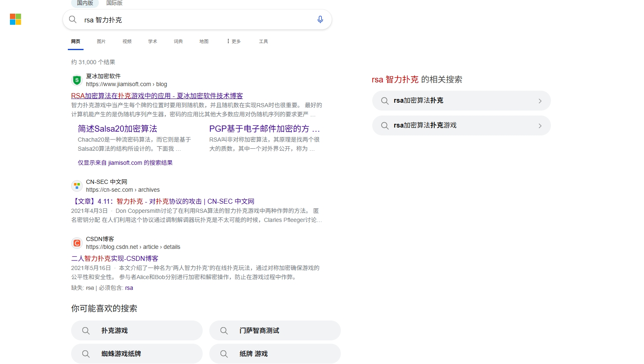Open the 学术 results tab
644x364 pixels.
tap(153, 41)
